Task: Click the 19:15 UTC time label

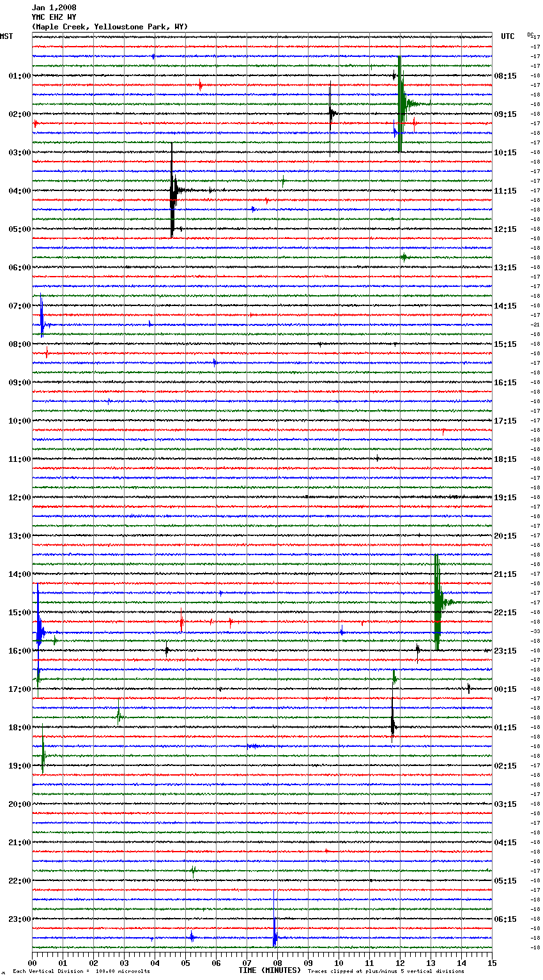Action: (505, 498)
